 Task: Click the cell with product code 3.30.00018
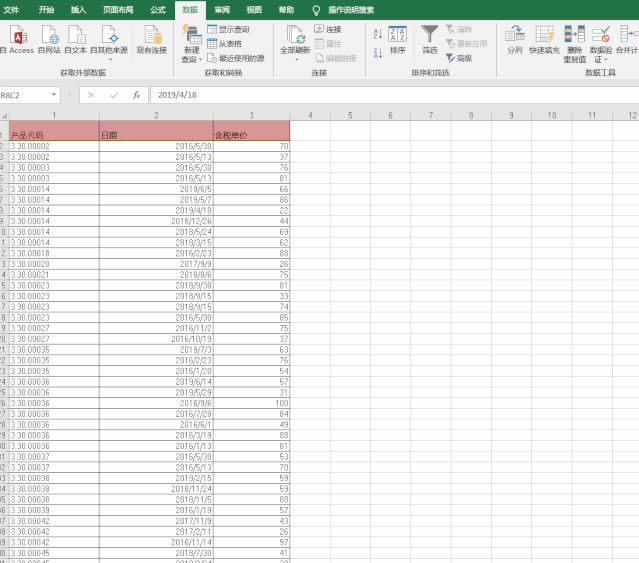pos(54,253)
